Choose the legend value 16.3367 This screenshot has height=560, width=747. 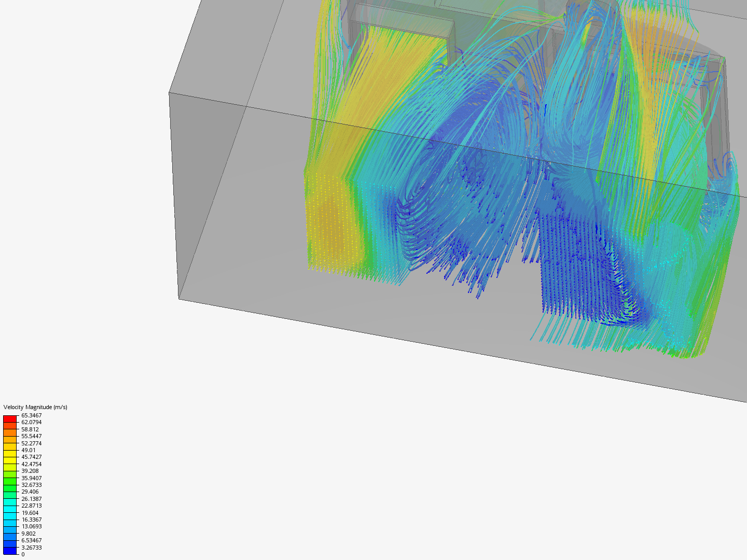point(32,520)
